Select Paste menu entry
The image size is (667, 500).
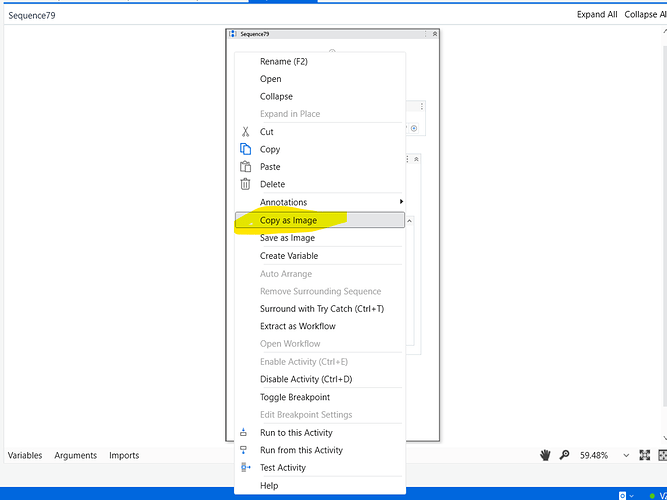(x=270, y=166)
